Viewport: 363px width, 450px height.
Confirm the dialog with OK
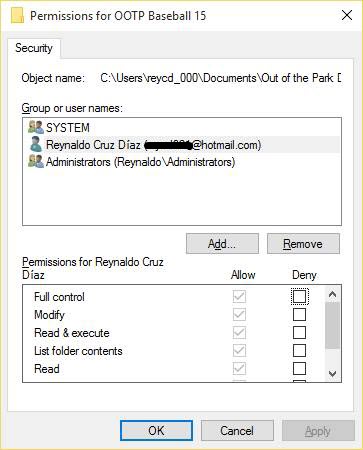156,430
